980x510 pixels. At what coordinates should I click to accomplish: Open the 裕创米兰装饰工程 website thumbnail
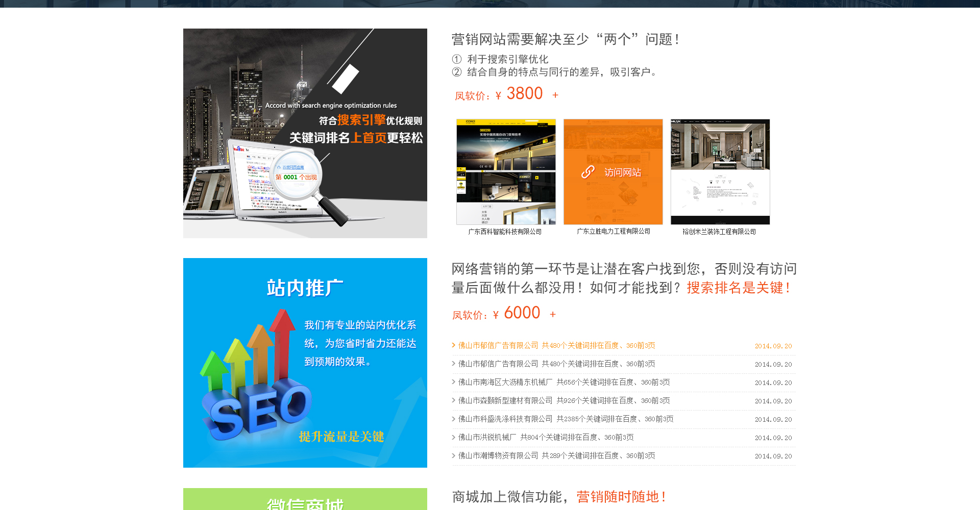(x=720, y=172)
